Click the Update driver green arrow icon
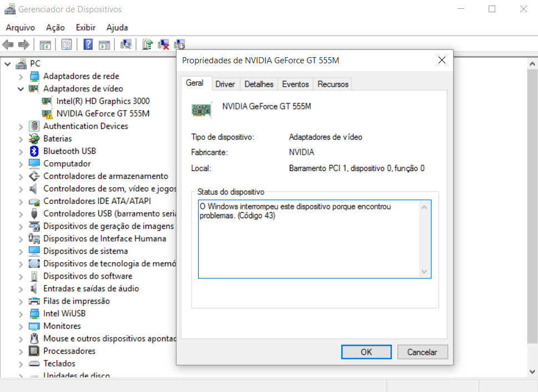 [148, 44]
